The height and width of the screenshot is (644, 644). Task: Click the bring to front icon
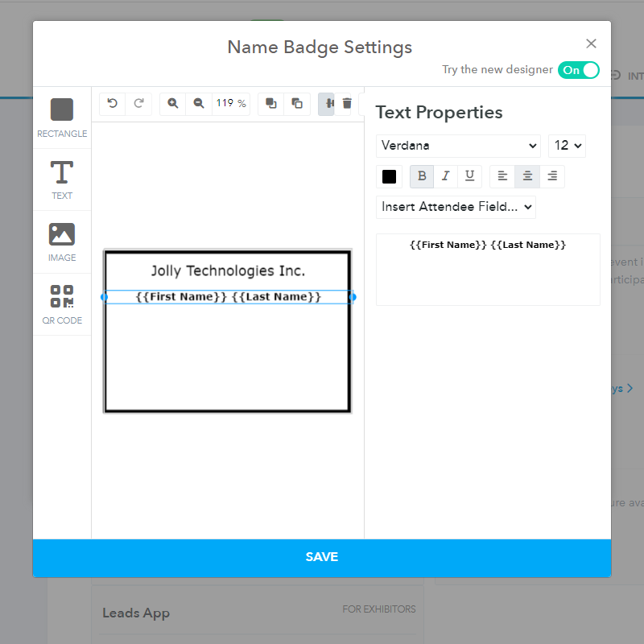click(x=271, y=103)
